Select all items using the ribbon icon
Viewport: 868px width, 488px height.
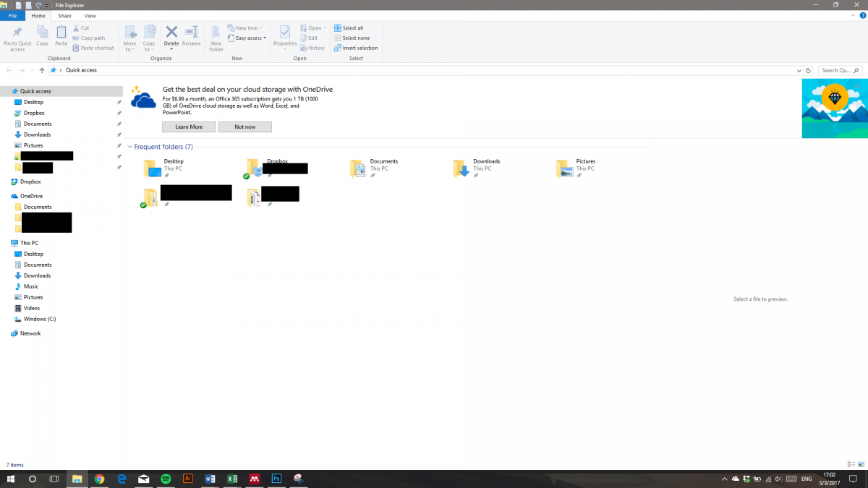point(349,27)
